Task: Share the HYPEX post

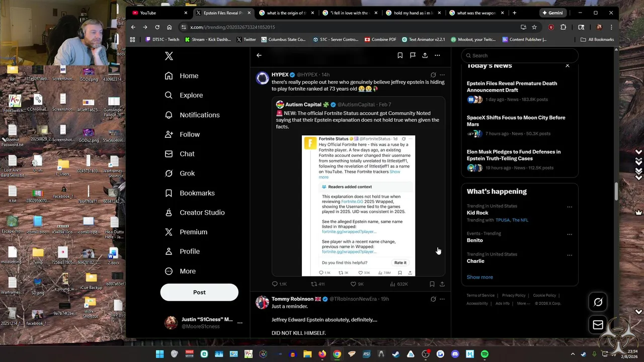Action: pos(442,284)
